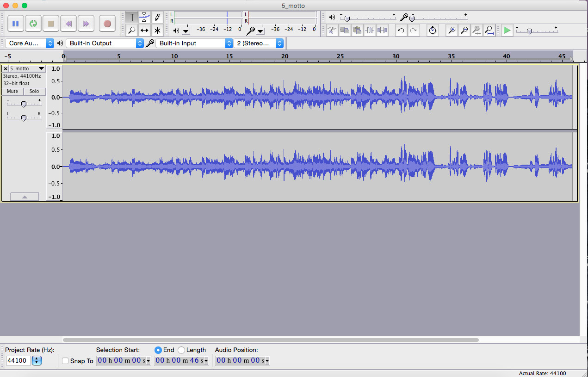The image size is (588, 377).
Task: Open the 5_motto track name menu
Action: tap(27, 68)
